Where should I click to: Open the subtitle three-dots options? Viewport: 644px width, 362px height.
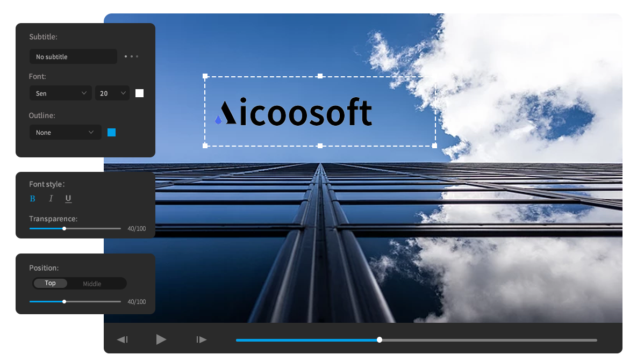131,56
